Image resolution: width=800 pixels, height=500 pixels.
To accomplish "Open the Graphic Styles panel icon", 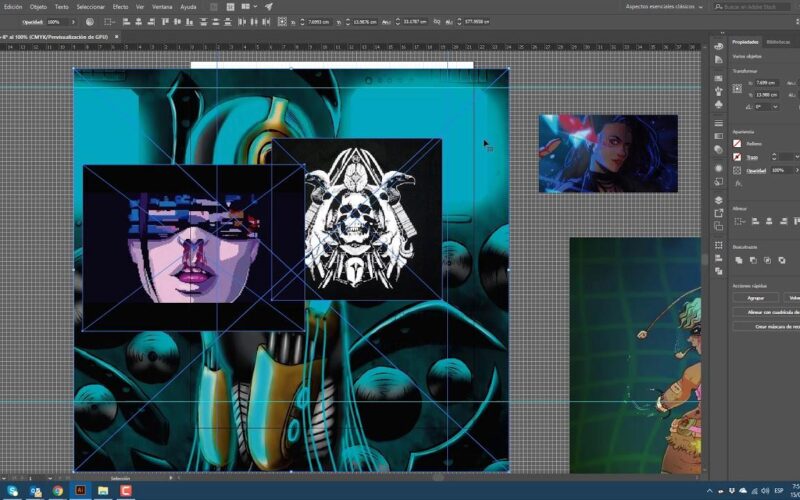I will (x=719, y=181).
